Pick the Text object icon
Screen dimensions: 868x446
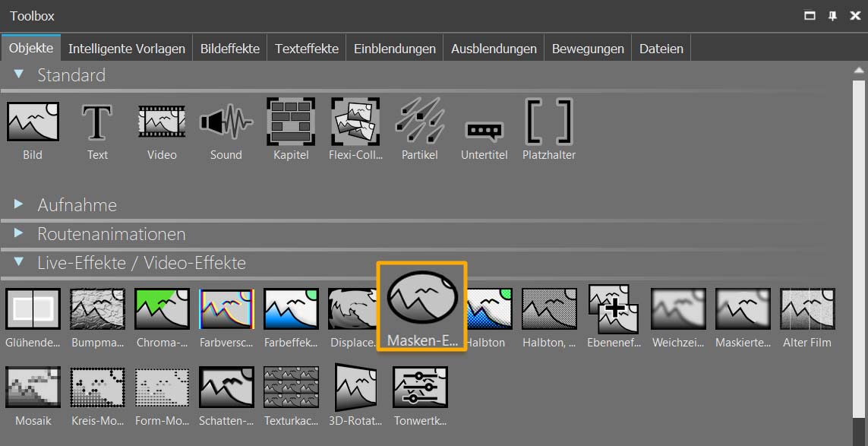coord(97,122)
